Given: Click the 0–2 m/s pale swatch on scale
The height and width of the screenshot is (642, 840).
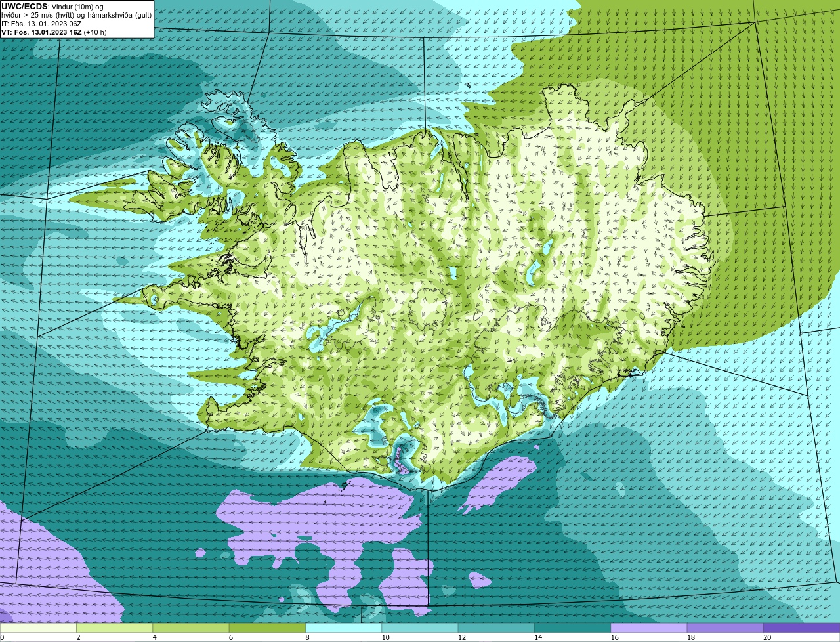Looking at the screenshot, I should tap(38, 628).
